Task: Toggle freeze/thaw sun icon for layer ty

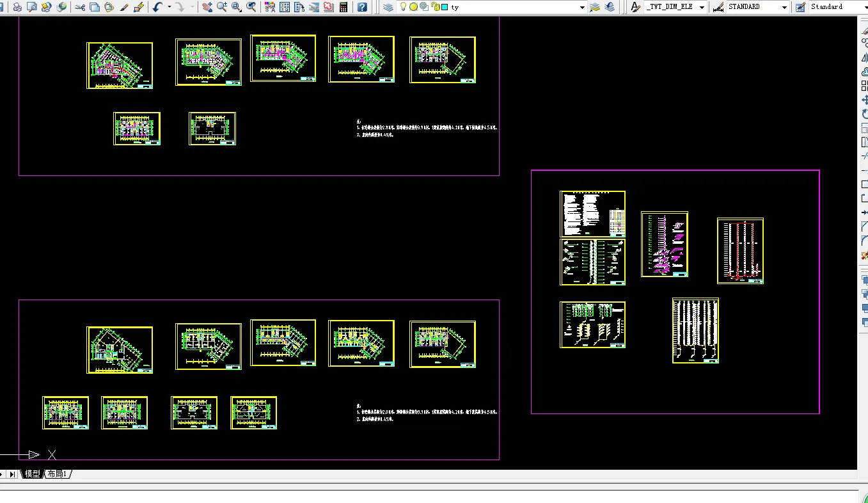Action: [413, 7]
